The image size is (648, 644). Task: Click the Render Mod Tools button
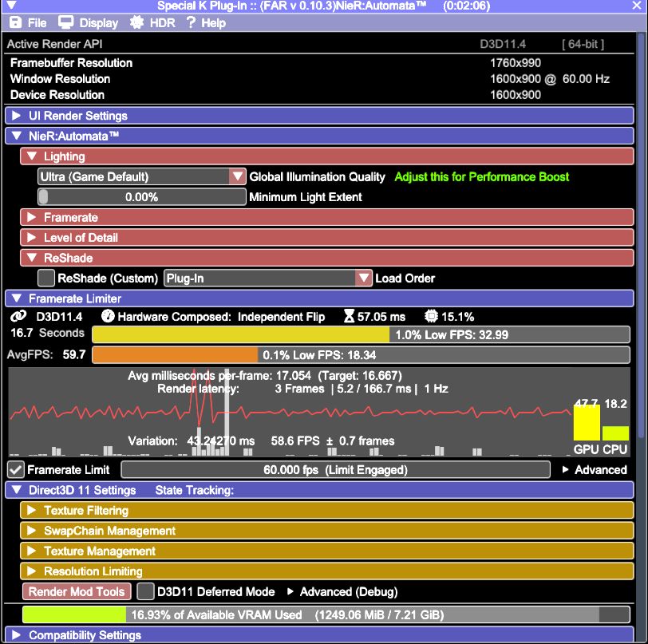[x=77, y=591]
